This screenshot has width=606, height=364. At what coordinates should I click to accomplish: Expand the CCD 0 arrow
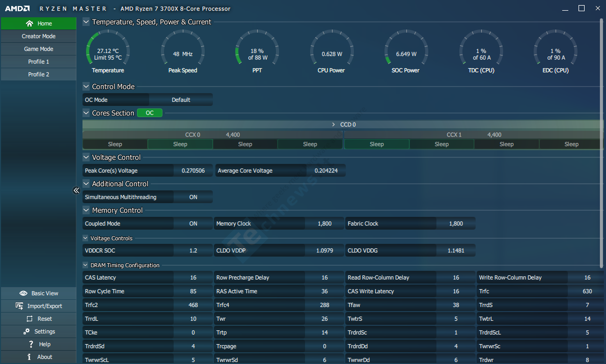click(334, 124)
